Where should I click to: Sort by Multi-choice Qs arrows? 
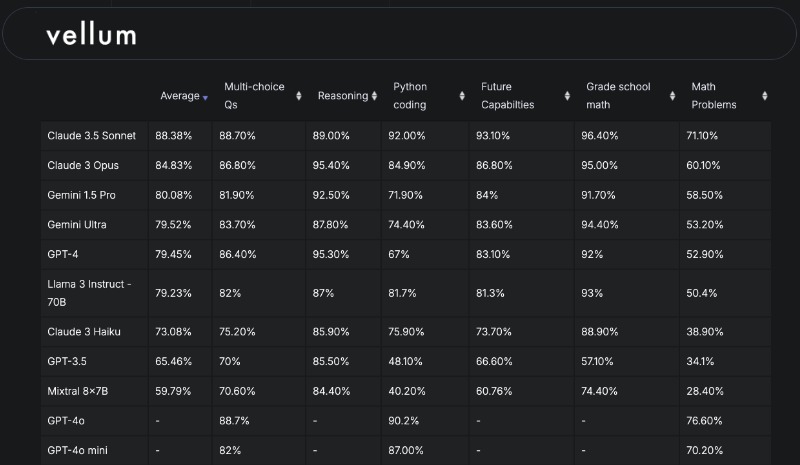coord(299,96)
